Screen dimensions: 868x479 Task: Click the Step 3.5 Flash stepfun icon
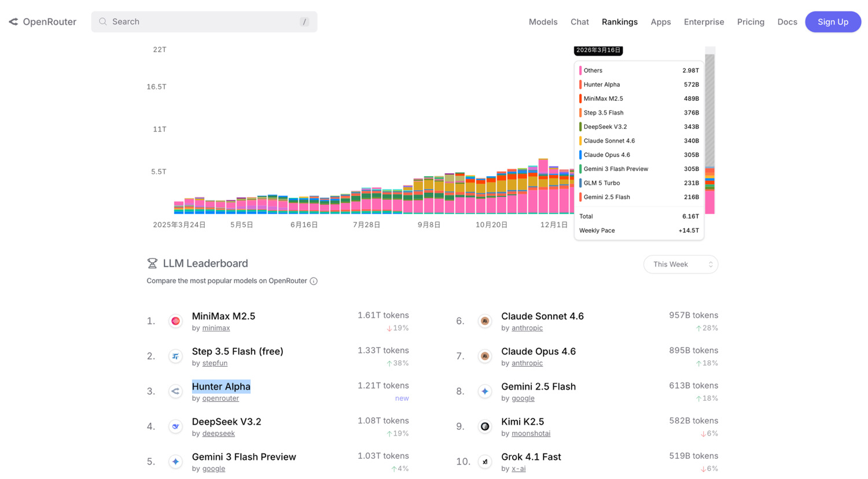(x=175, y=356)
